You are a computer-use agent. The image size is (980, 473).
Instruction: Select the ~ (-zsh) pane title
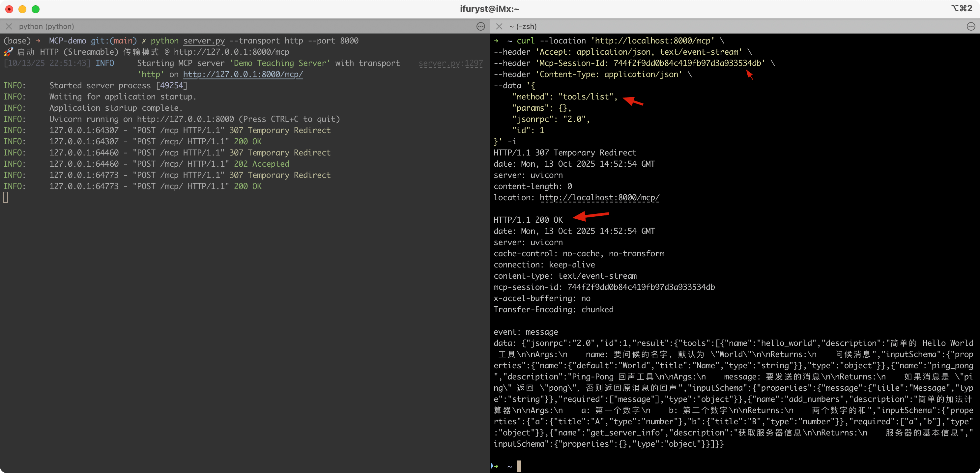pyautogui.click(x=523, y=26)
